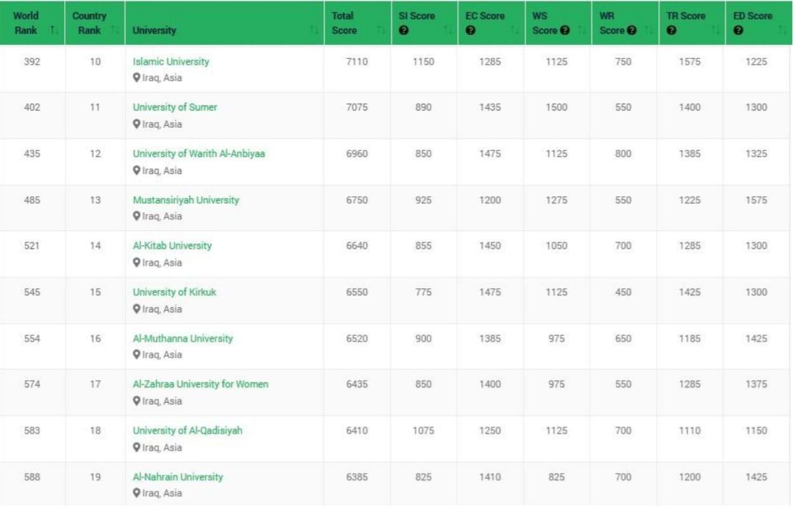Click the 7110 total score cell
Viewport: 794px width, 532px height.
tap(356, 62)
